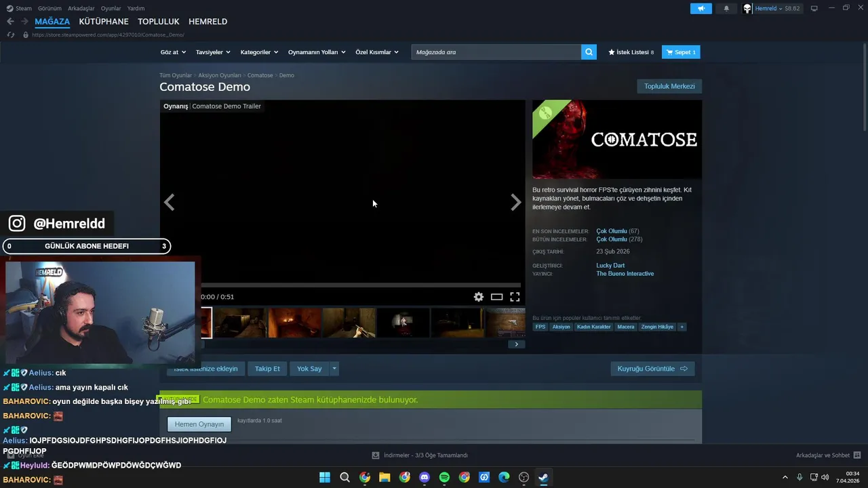Image resolution: width=868 pixels, height=488 pixels.
Task: Open Windows Start menu
Action: (x=325, y=477)
